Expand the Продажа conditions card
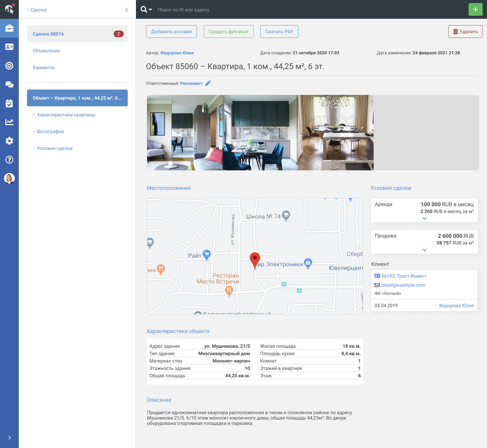Viewport: 487px width, 448px height. click(424, 250)
